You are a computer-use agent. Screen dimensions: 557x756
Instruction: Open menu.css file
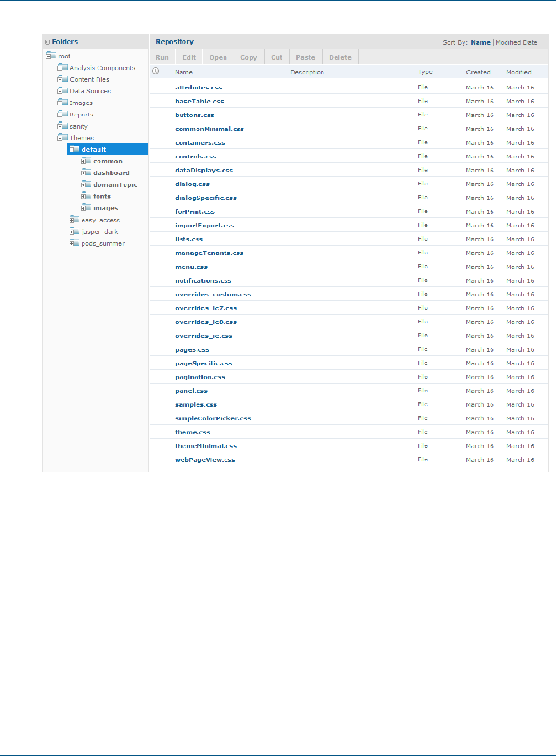click(191, 267)
